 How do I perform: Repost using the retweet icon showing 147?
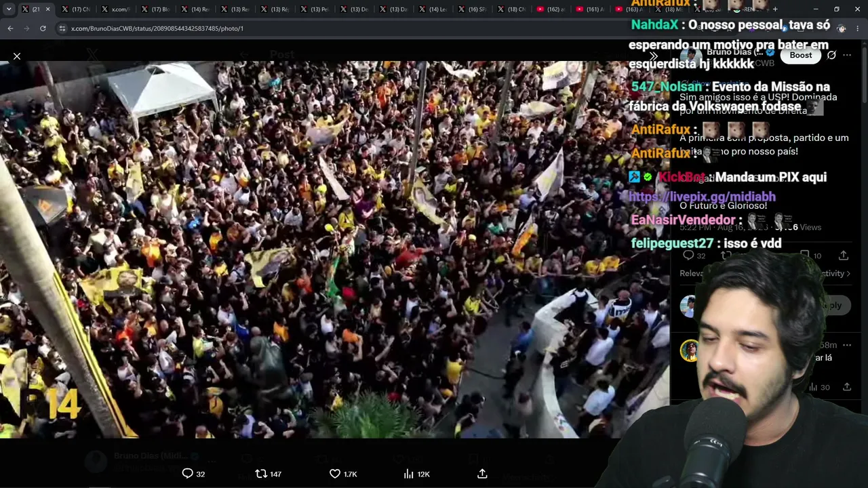268,474
